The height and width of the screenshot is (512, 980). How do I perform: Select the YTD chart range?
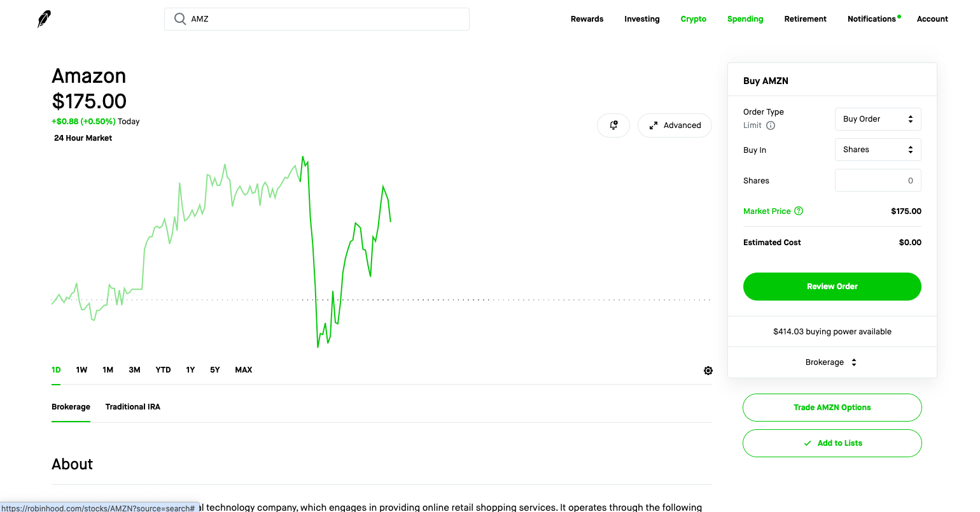click(x=163, y=370)
